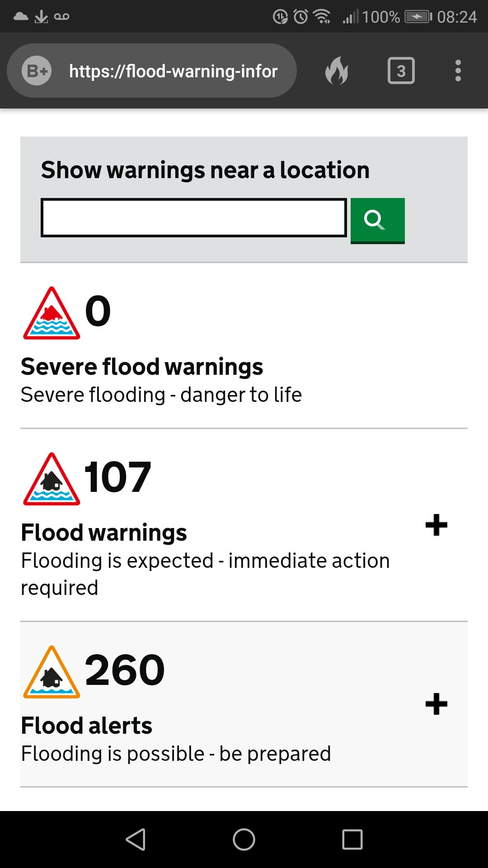This screenshot has width=488, height=868.
Task: Tap the flood-warning-infor URL address bar
Action: [173, 71]
